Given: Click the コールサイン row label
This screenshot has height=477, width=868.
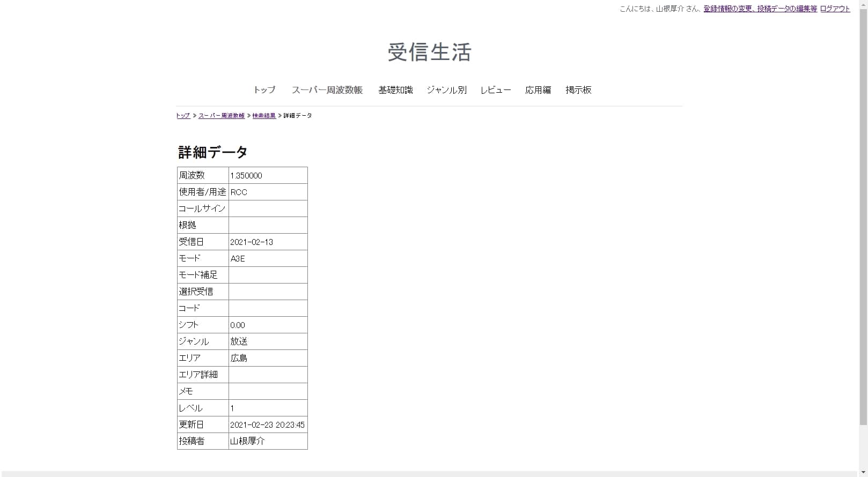Looking at the screenshot, I should click(202, 208).
